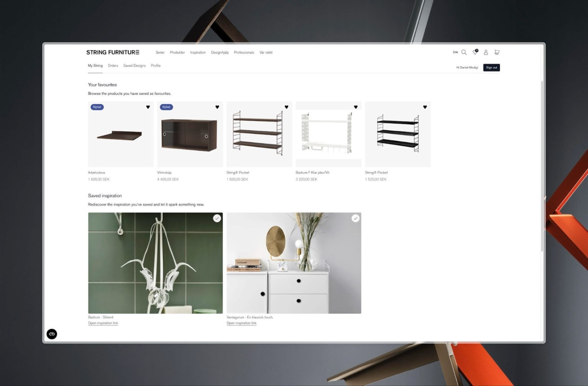Toggle heart on Vitrinskåp product

[x=217, y=107]
